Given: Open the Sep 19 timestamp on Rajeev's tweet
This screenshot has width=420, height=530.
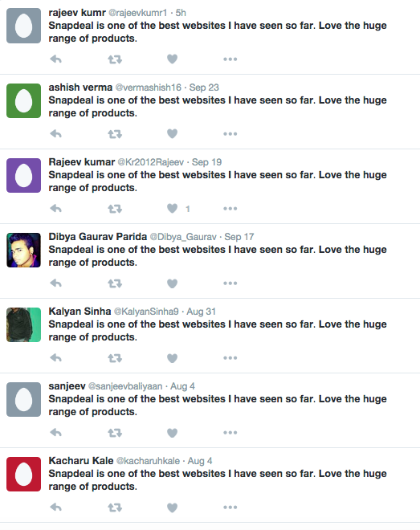Looking at the screenshot, I should (207, 162).
